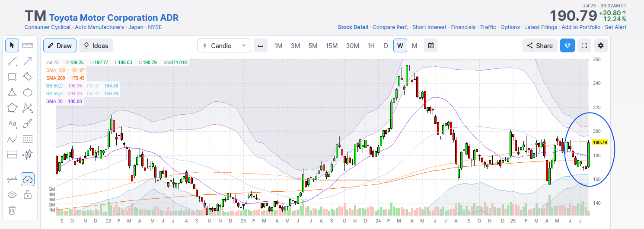Screen dimensions: 644x229
Task: Select the ruler measure tool
Action: (28, 45)
